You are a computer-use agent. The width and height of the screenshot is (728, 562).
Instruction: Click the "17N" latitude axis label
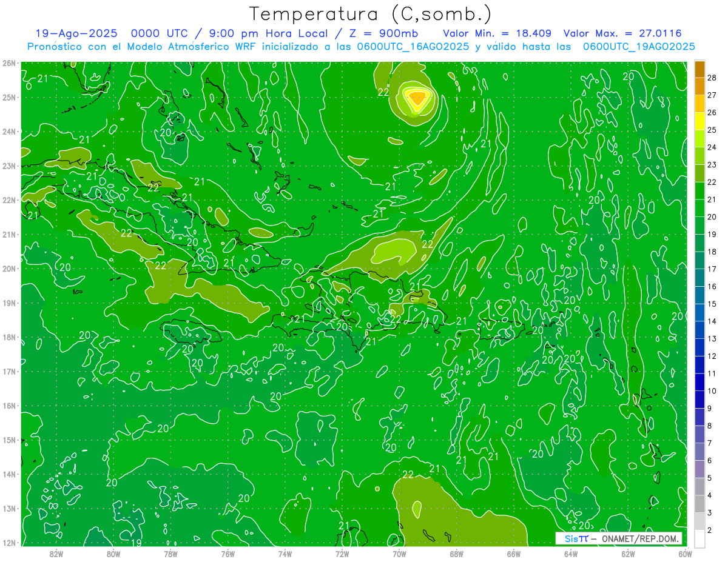[x=8, y=371]
